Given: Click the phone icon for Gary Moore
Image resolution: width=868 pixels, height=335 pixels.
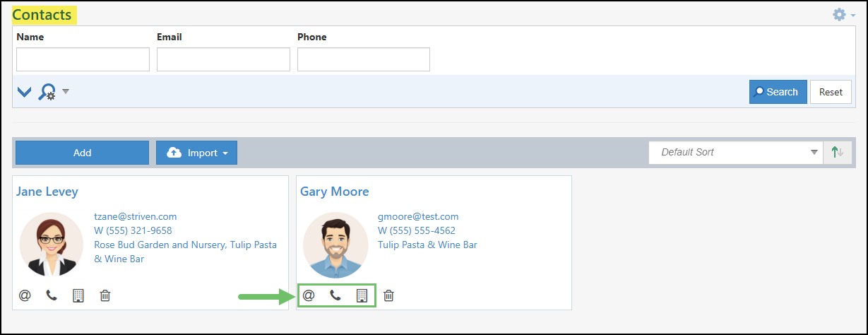Looking at the screenshot, I should click(335, 295).
